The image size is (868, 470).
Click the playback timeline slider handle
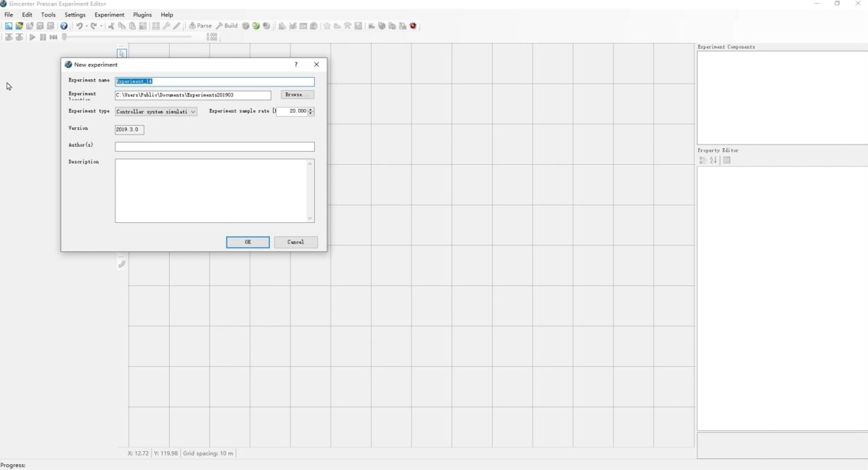[65, 36]
